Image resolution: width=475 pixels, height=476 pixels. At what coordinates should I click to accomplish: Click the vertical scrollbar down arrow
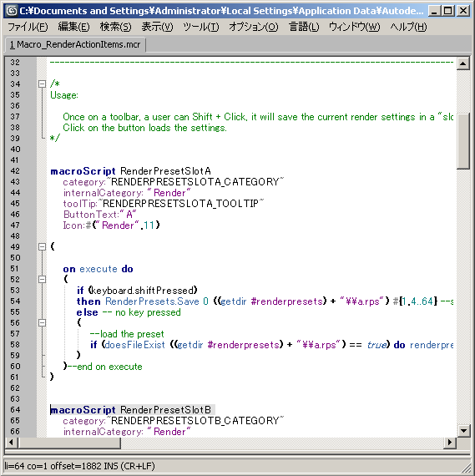(x=462, y=430)
